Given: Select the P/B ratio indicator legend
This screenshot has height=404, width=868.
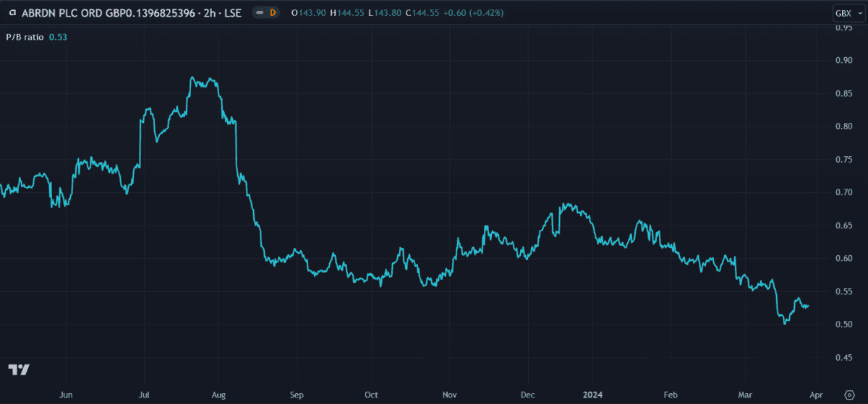Looking at the screenshot, I should 26,38.
